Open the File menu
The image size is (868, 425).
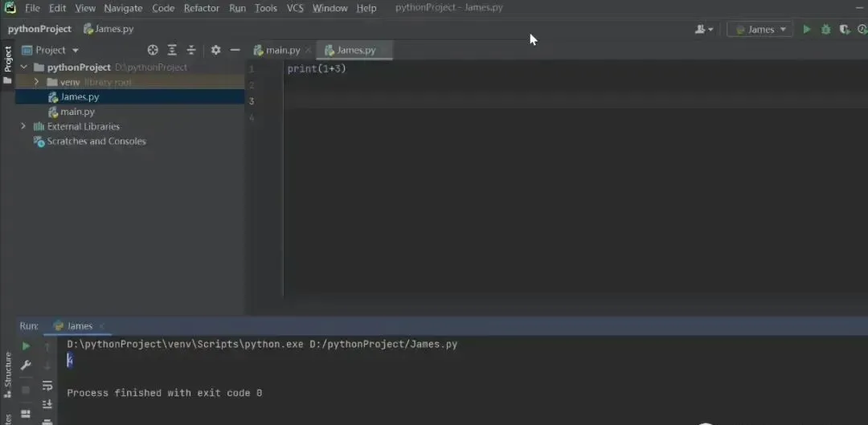point(32,8)
